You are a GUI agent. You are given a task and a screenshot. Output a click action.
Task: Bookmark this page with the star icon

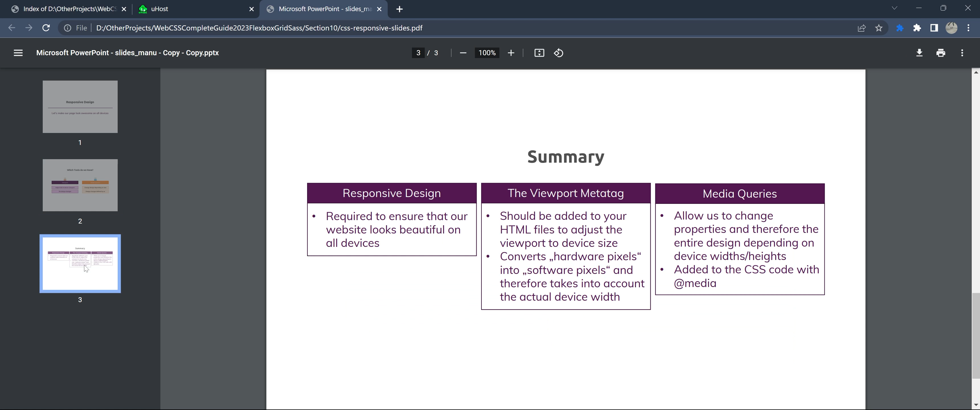(x=879, y=28)
